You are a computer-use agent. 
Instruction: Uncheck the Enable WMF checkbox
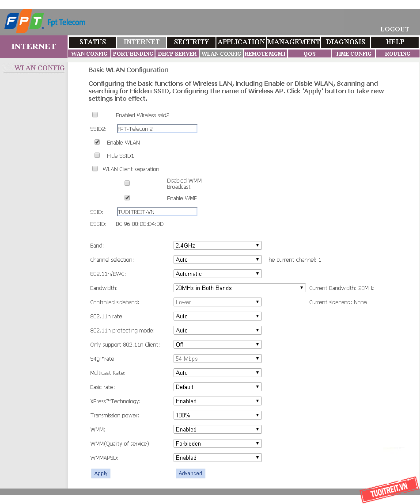pos(127,198)
